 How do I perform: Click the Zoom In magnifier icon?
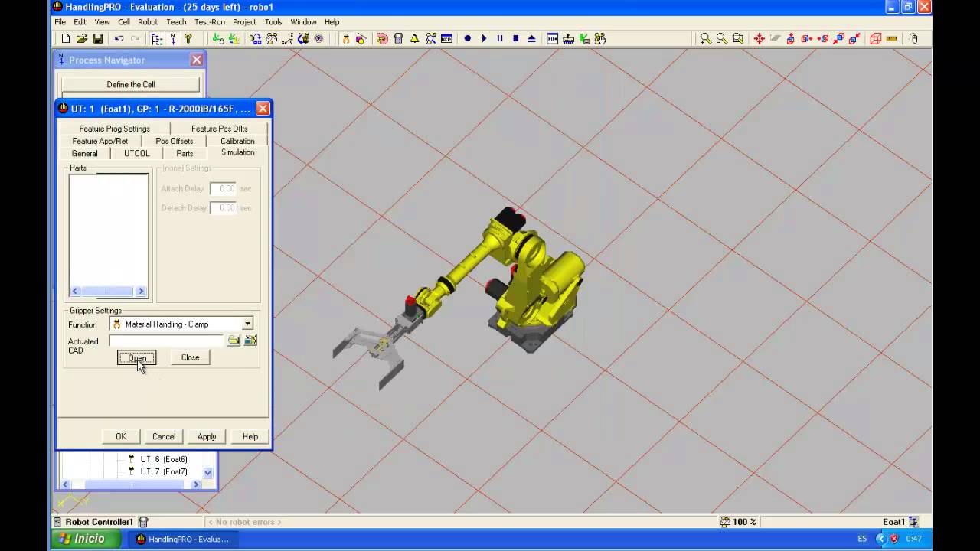[x=705, y=38]
